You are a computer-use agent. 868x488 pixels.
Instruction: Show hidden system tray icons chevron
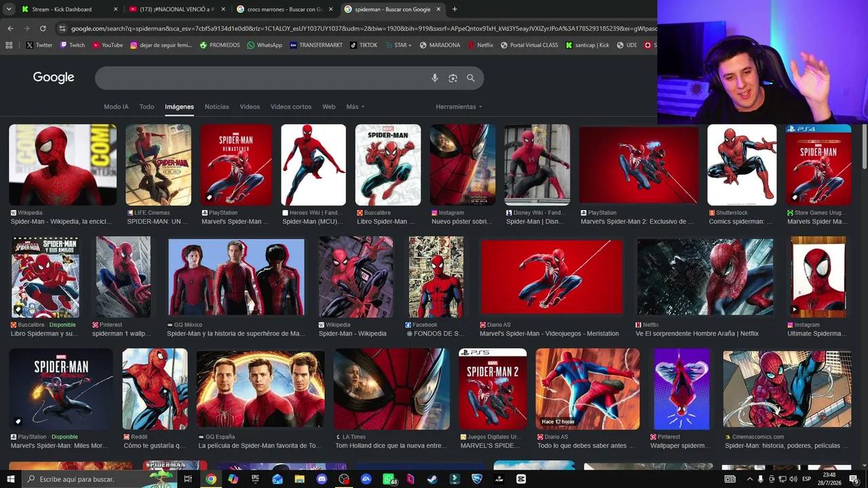[x=749, y=479]
